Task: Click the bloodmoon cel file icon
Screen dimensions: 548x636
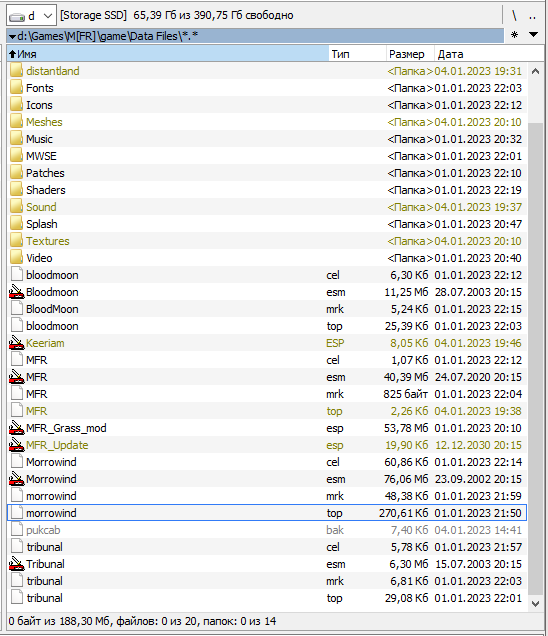Action: pos(17,275)
